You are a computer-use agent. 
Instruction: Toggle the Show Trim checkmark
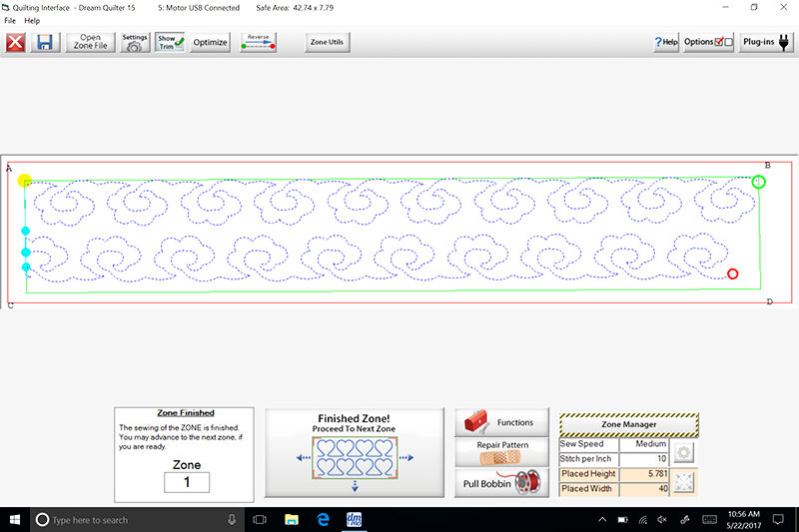(170, 43)
